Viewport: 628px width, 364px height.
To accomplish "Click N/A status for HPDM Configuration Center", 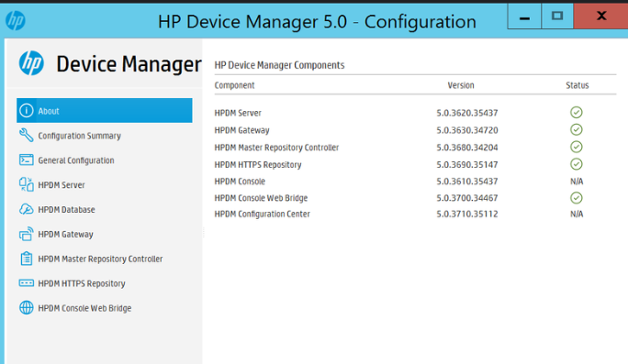I will (577, 214).
